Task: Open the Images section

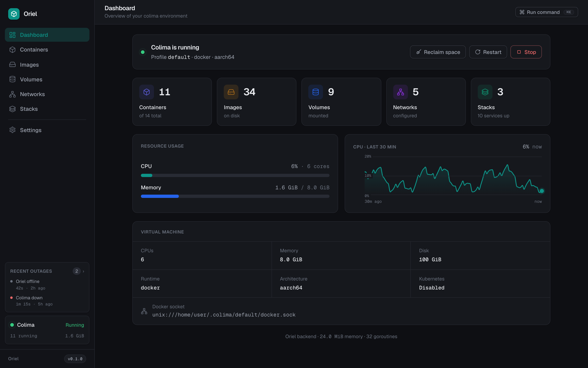Action: [x=47, y=64]
